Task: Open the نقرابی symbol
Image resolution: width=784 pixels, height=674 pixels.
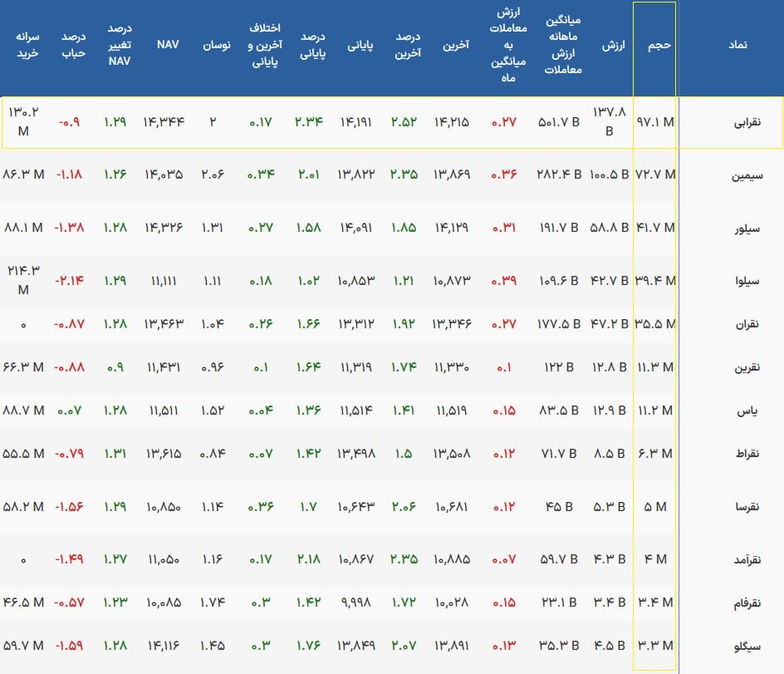Action: pos(747,122)
